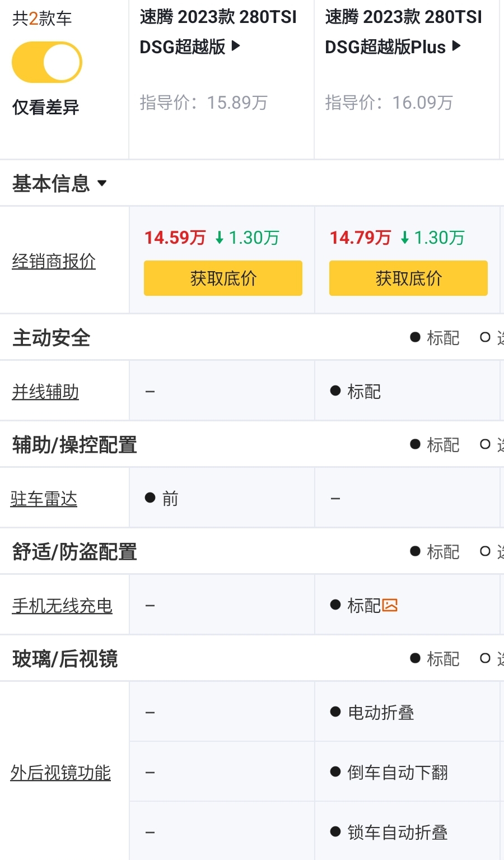Open 经销商报价 explanation link
The height and width of the screenshot is (860, 504).
pyautogui.click(x=54, y=261)
